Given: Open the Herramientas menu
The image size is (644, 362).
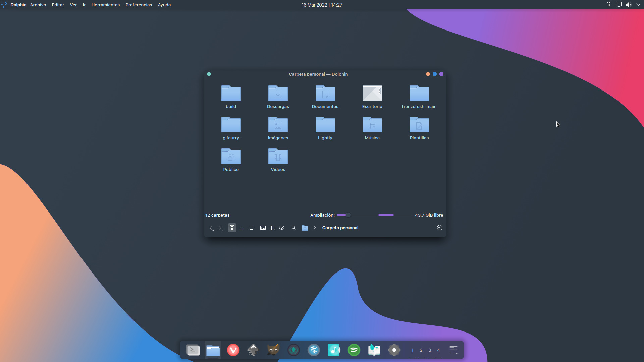Looking at the screenshot, I should point(105,5).
